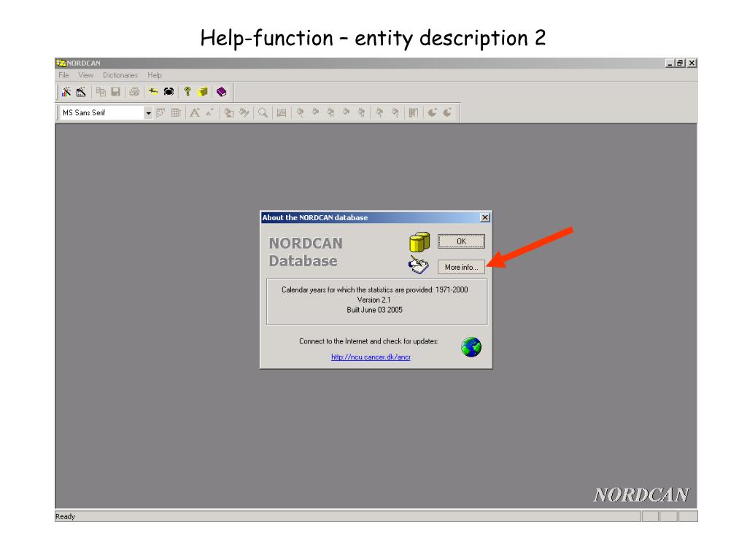747x560 pixels.
Task: Open the File menu
Action: (x=64, y=75)
